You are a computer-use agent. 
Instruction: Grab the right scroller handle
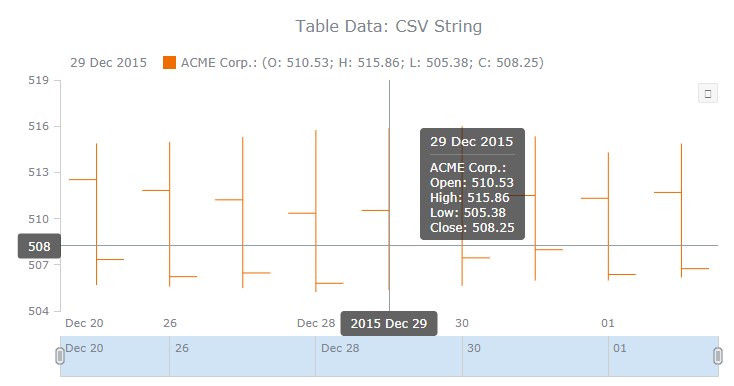click(x=718, y=356)
